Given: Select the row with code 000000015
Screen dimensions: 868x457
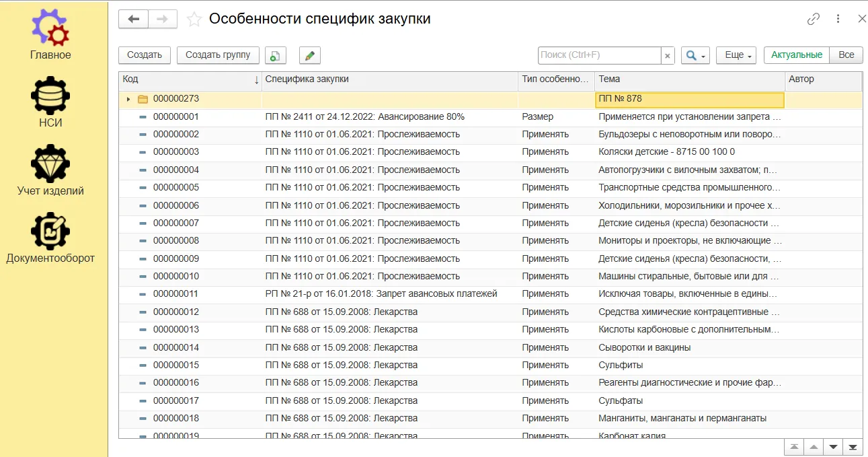Looking at the screenshot, I should 490,365.
